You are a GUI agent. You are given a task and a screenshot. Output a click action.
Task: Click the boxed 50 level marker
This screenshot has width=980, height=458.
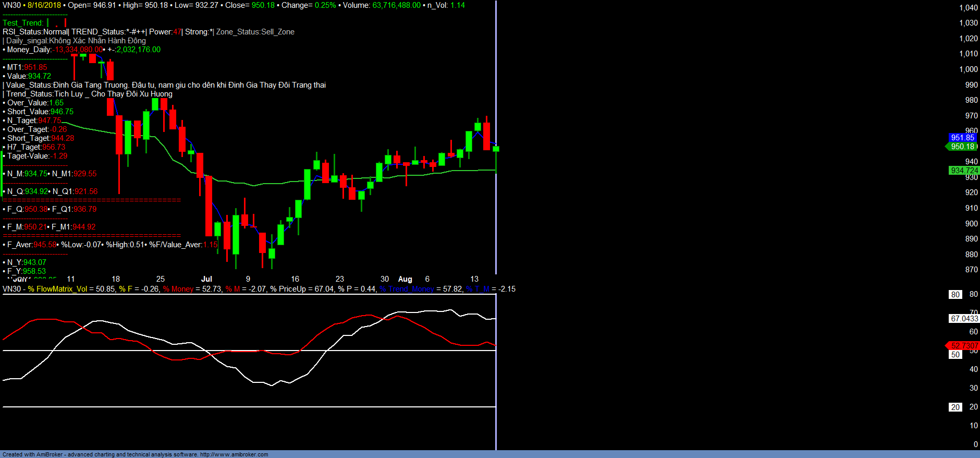955,355
